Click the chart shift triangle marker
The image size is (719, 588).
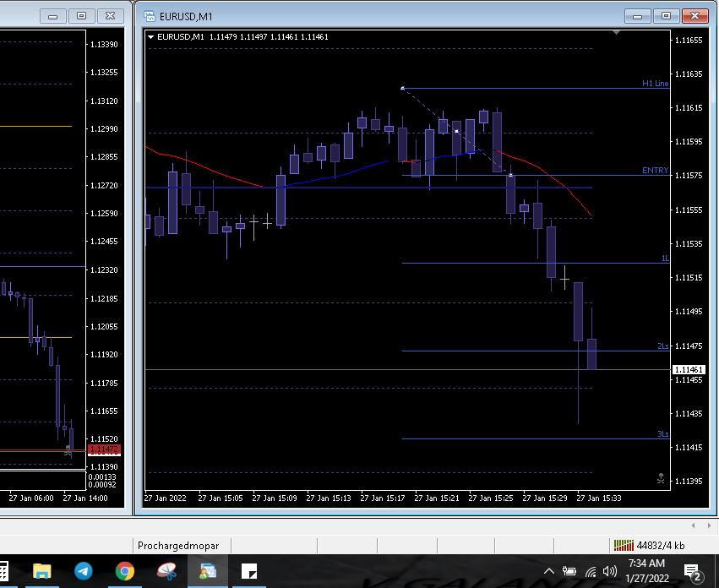[x=617, y=33]
